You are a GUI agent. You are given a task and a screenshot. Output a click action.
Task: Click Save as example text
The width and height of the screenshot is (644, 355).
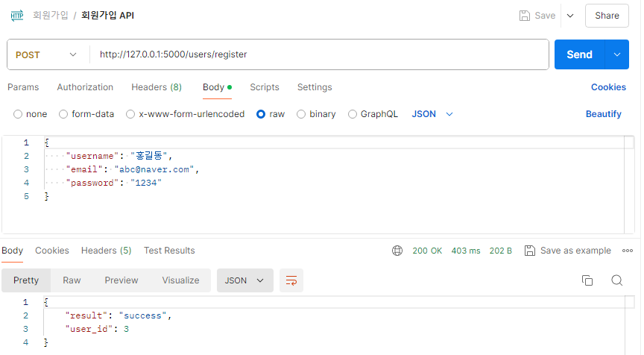coord(575,251)
